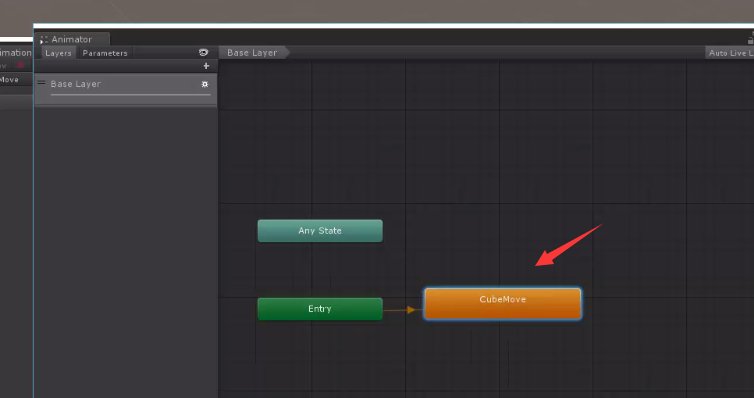The image size is (754, 398).
Task: Switch to the Layers tab
Action: tap(58, 53)
